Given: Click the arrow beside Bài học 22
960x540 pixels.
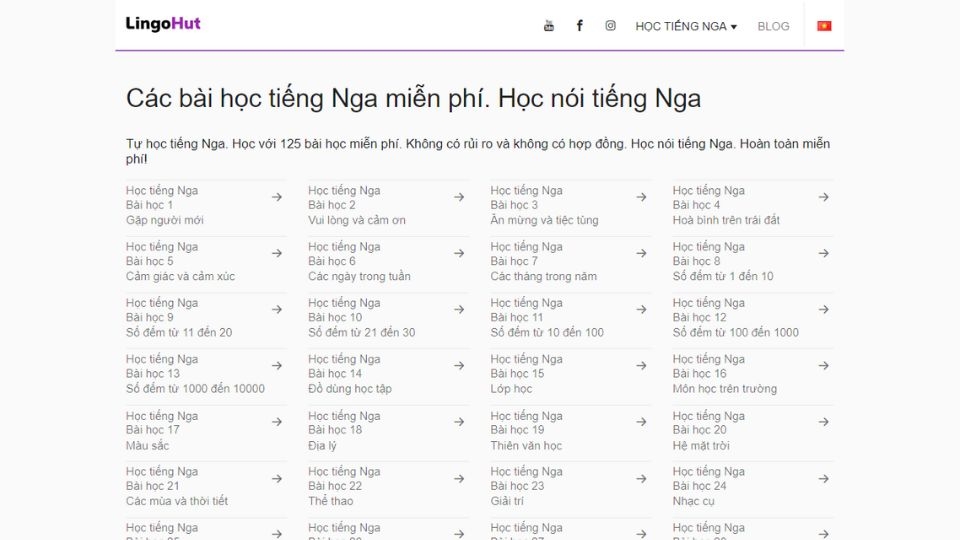Looking at the screenshot, I should coord(459,479).
